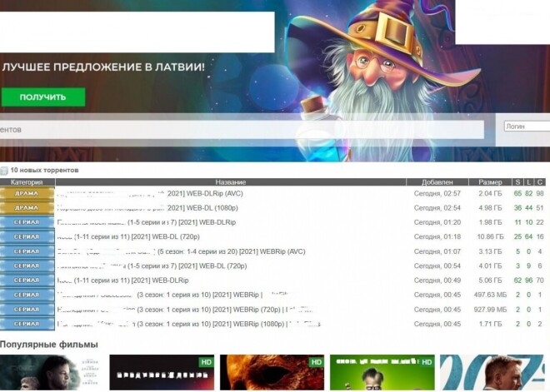Focus the torrent search input field
Screen dimensions: 550x392
(x=242, y=130)
